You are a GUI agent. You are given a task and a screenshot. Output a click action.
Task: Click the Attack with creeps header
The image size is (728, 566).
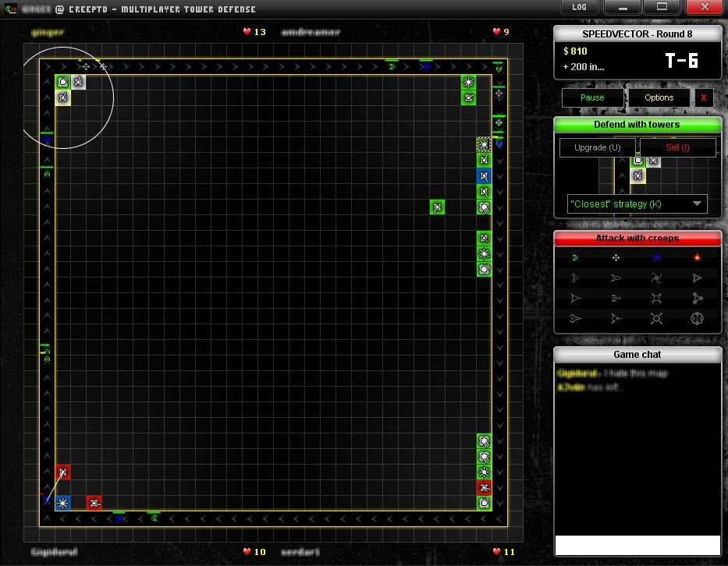(637, 238)
